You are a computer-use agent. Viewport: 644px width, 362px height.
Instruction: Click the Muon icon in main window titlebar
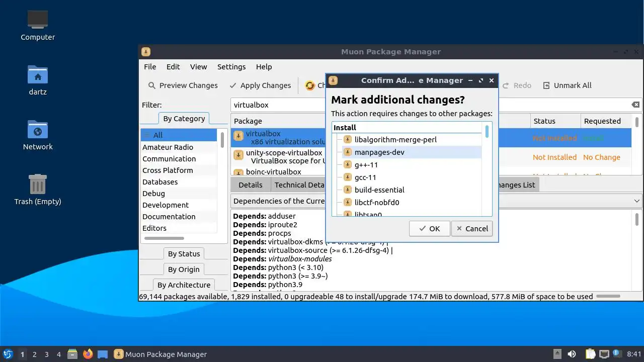(146, 52)
